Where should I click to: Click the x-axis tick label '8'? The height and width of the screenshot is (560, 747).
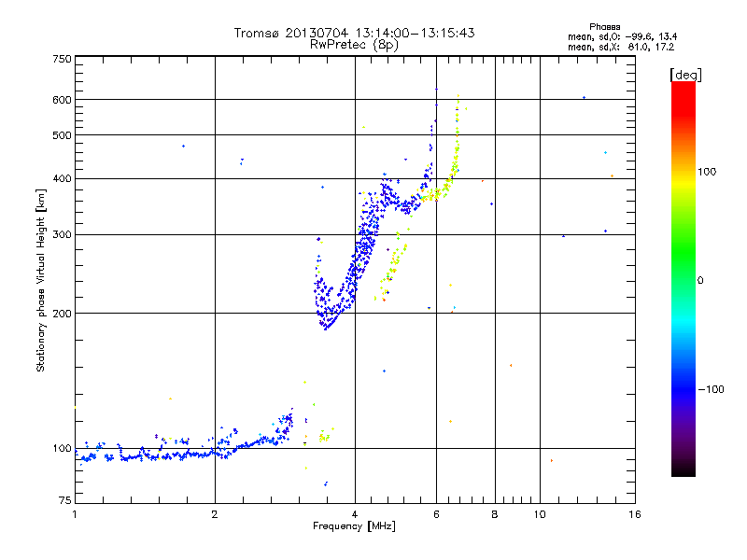(x=495, y=514)
